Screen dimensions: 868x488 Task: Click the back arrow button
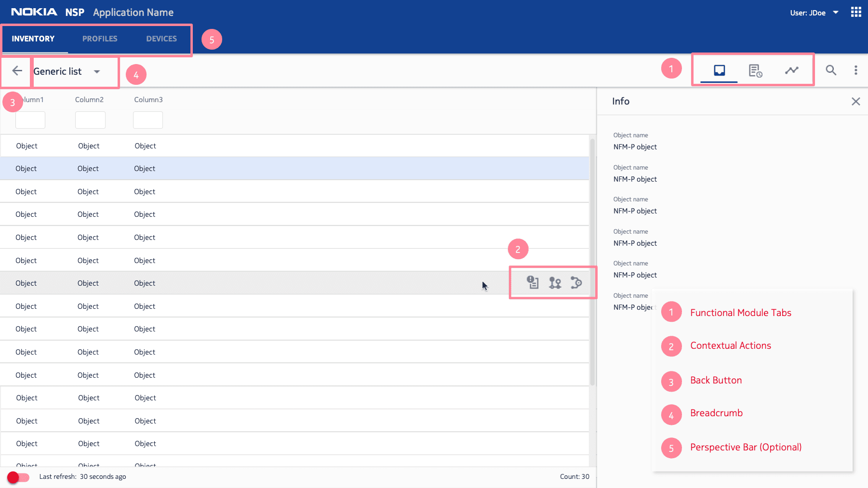click(16, 71)
